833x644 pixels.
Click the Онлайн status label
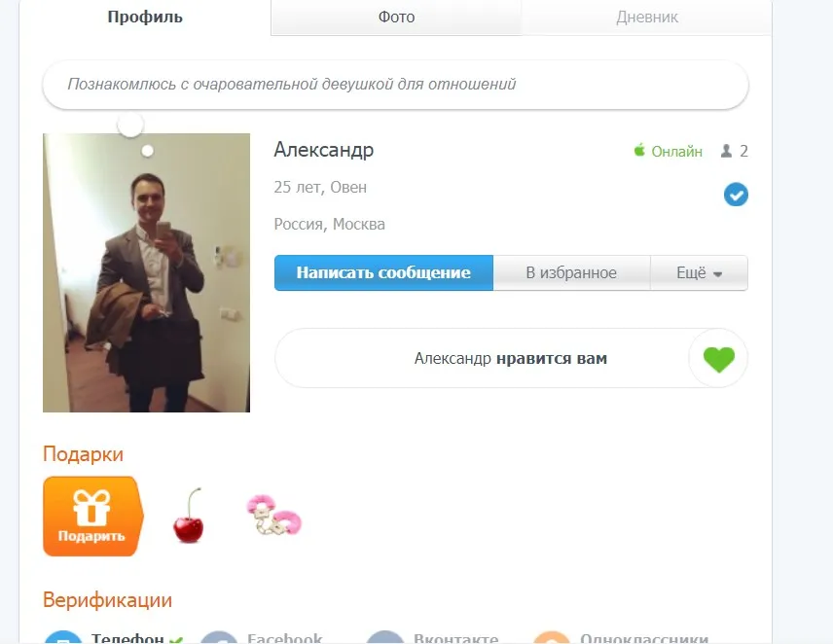677,152
